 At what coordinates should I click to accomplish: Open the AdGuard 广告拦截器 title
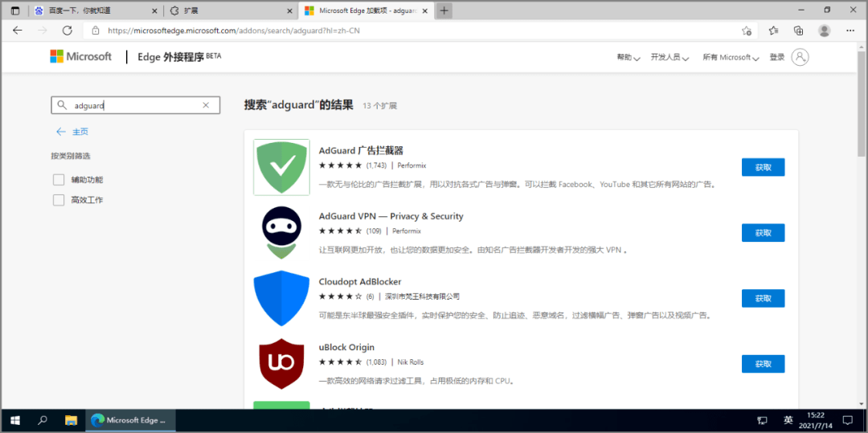tap(361, 150)
